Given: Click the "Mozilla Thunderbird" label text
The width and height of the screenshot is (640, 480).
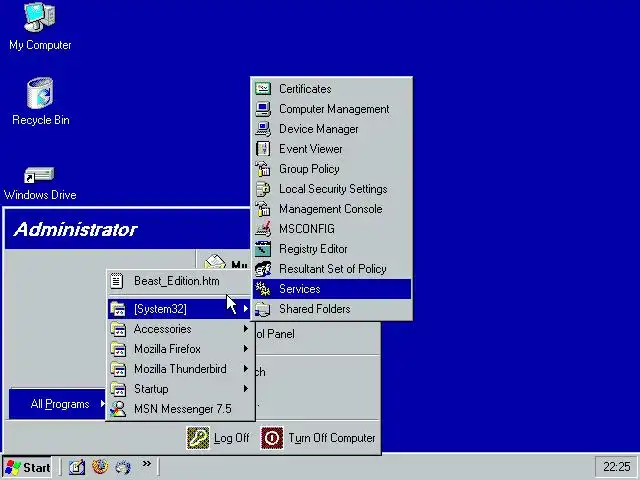Looking at the screenshot, I should [x=180, y=369].
